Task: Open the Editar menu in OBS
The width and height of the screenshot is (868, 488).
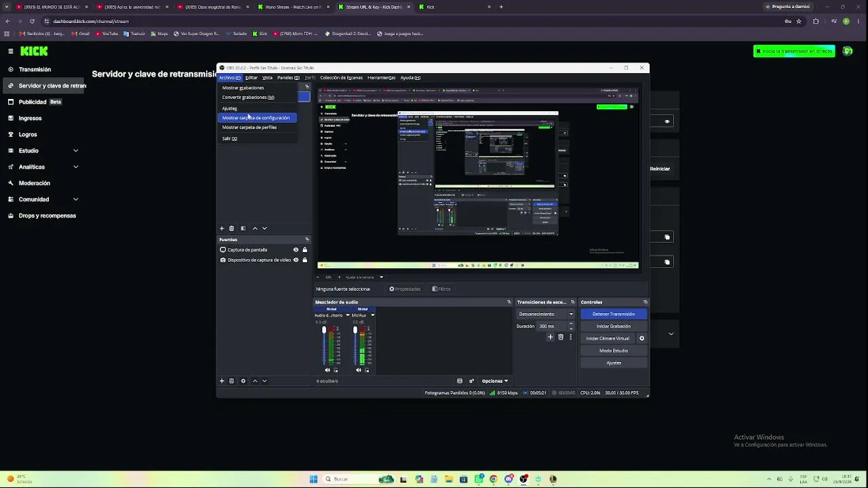Action: tap(252, 78)
